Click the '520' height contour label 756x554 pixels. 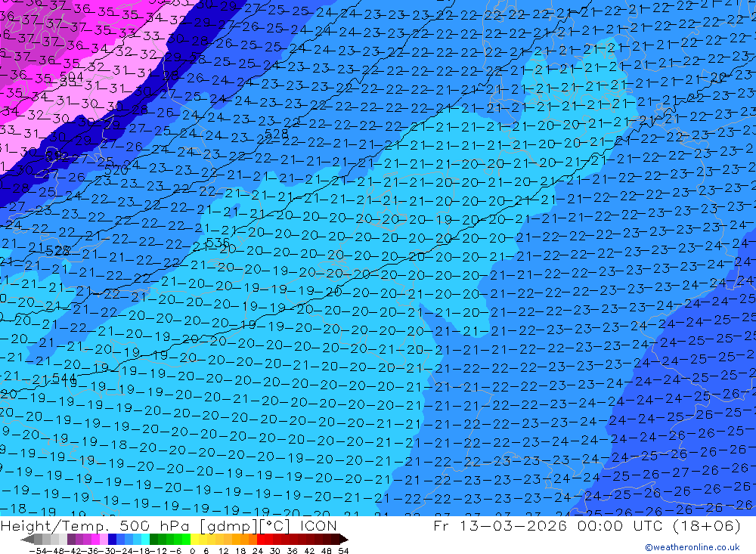pos(116,170)
